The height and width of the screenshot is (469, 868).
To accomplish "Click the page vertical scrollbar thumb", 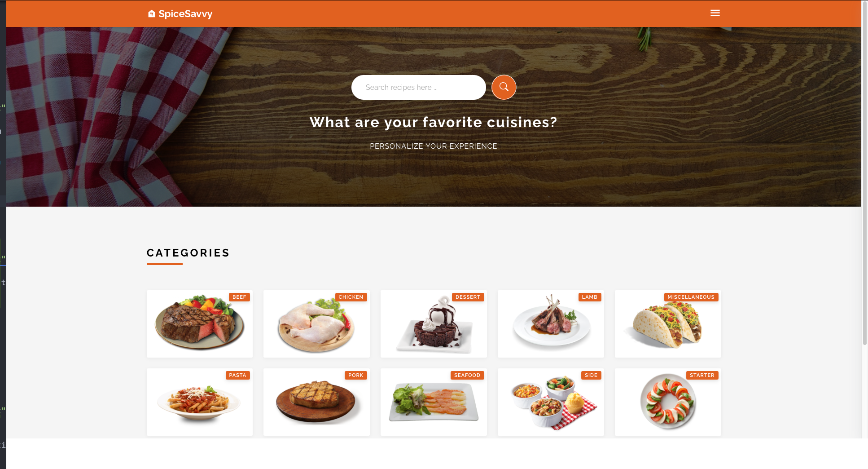I will point(864,173).
